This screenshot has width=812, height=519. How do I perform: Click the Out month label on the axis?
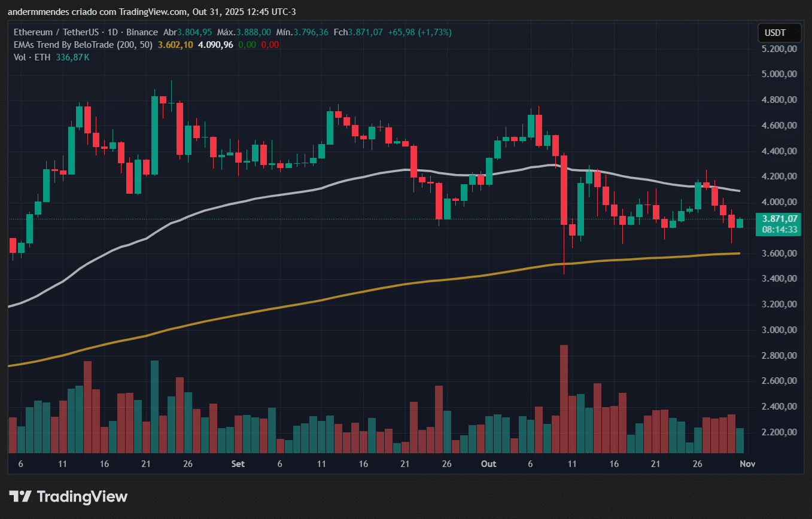pyautogui.click(x=488, y=463)
